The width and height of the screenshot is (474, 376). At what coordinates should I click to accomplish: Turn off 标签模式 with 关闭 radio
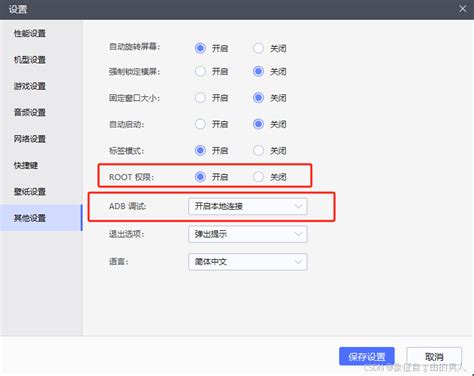tap(258, 151)
